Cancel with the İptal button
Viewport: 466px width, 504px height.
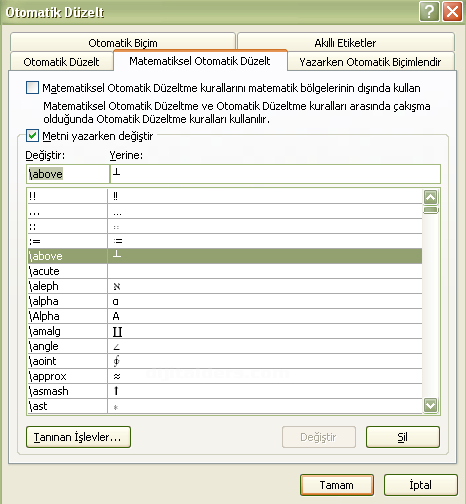[x=421, y=485]
